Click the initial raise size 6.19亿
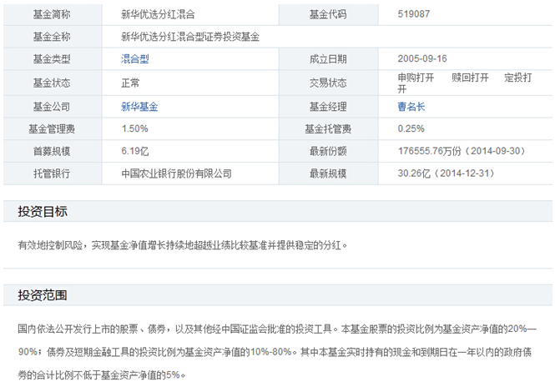The height and width of the screenshot is (392, 555). click(135, 151)
